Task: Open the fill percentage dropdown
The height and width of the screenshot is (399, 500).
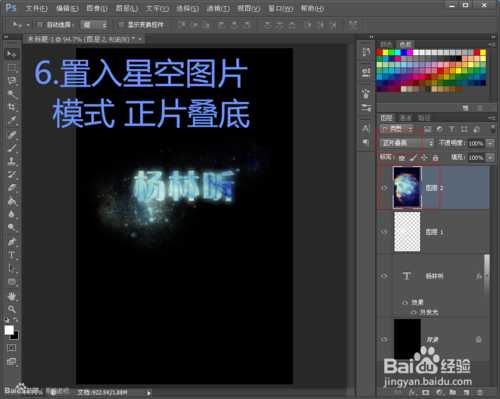Action: point(490,157)
